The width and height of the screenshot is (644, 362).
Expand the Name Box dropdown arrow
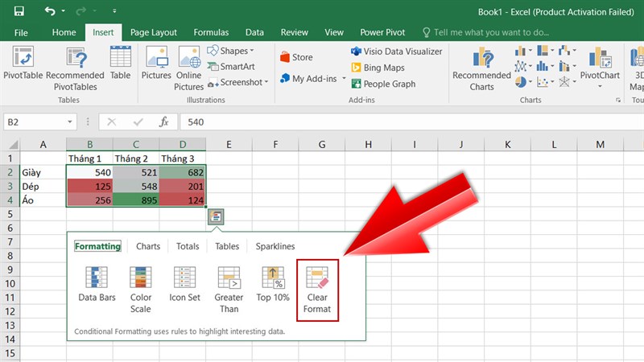tap(70, 122)
